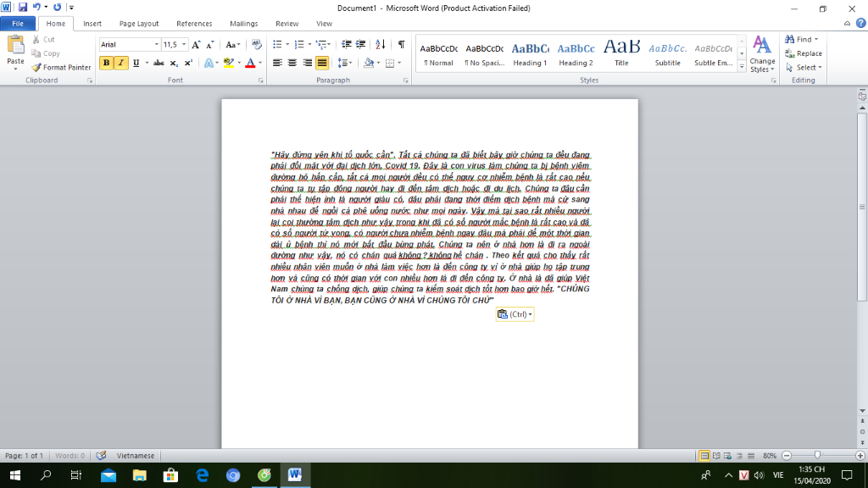Apply strikethrough to the text
Viewport: 868px width, 488px height.
159,63
